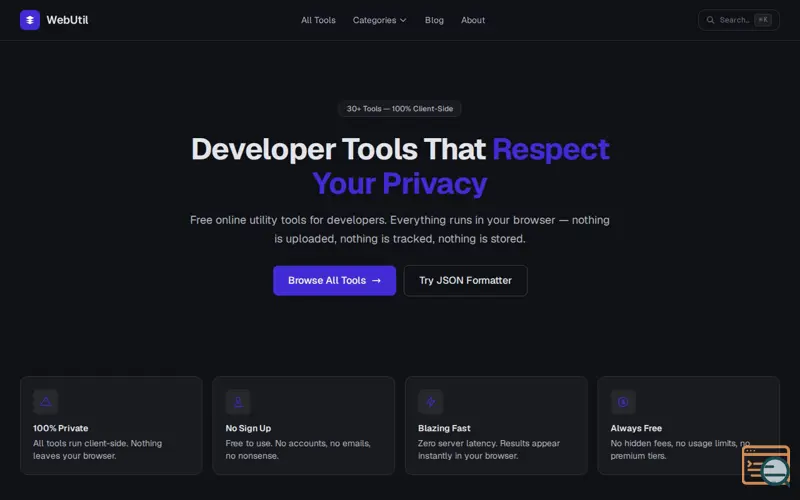The image size is (800, 500).
Task: Click the 'Free online utility tools' subtitle
Action: (399, 229)
